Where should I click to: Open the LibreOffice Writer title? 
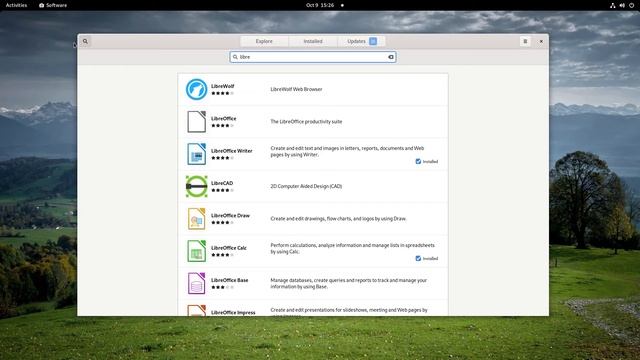point(231,151)
